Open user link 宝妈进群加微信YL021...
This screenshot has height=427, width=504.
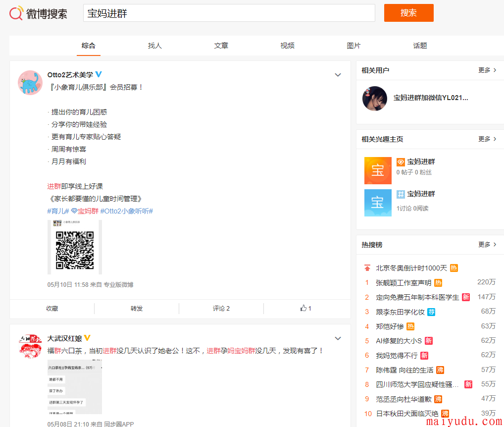coord(431,98)
